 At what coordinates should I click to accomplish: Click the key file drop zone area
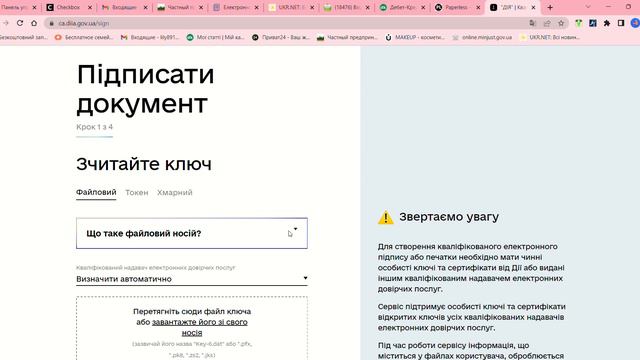(192, 329)
